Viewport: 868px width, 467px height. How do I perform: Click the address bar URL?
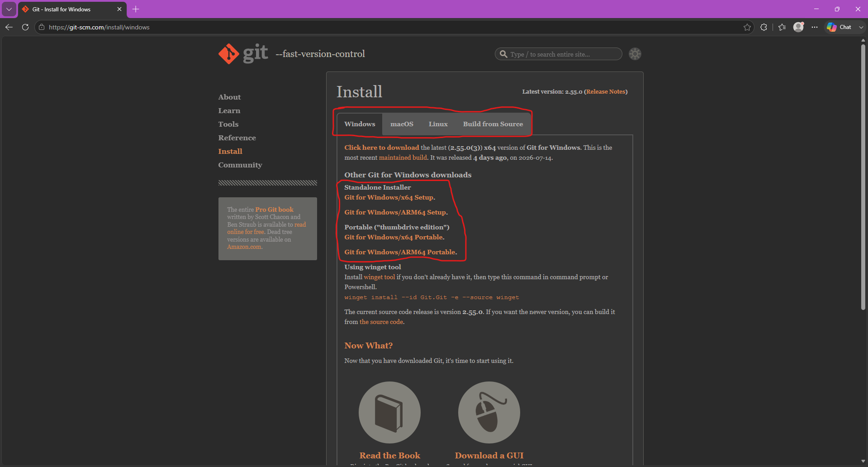99,27
